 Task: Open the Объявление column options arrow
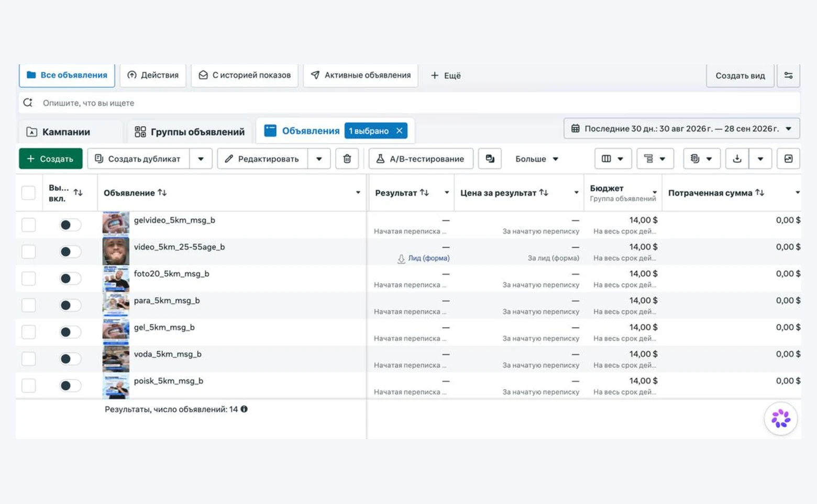(x=358, y=193)
